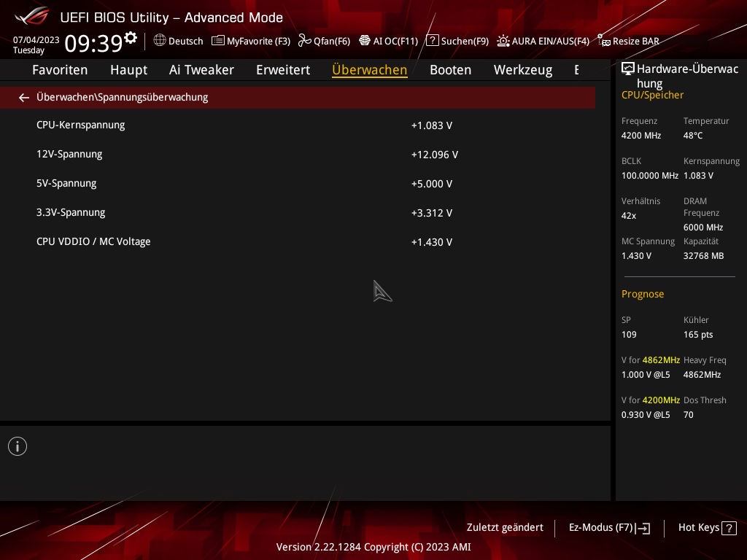This screenshot has width=747, height=560.
Task: Switch to the Erweitert tab
Action: [x=283, y=70]
